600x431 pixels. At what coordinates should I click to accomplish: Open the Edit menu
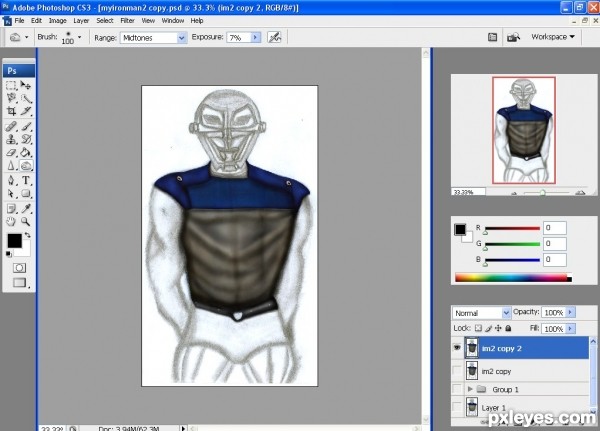pyautogui.click(x=36, y=21)
